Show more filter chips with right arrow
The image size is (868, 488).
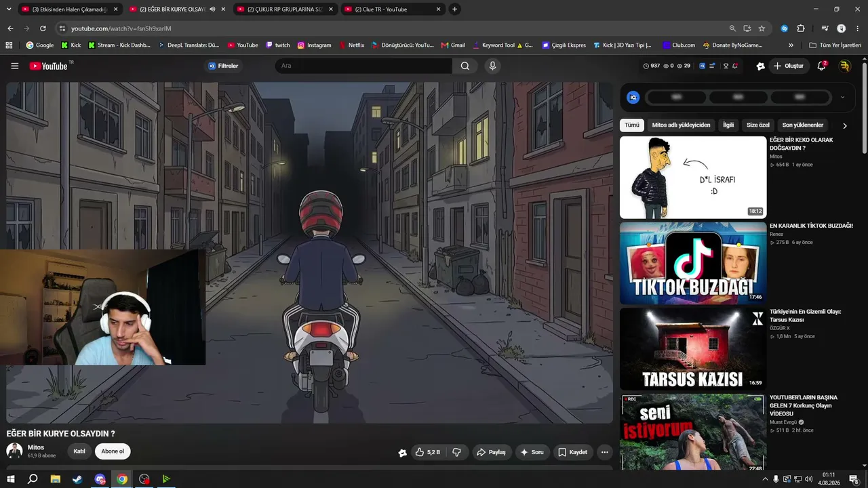(844, 125)
